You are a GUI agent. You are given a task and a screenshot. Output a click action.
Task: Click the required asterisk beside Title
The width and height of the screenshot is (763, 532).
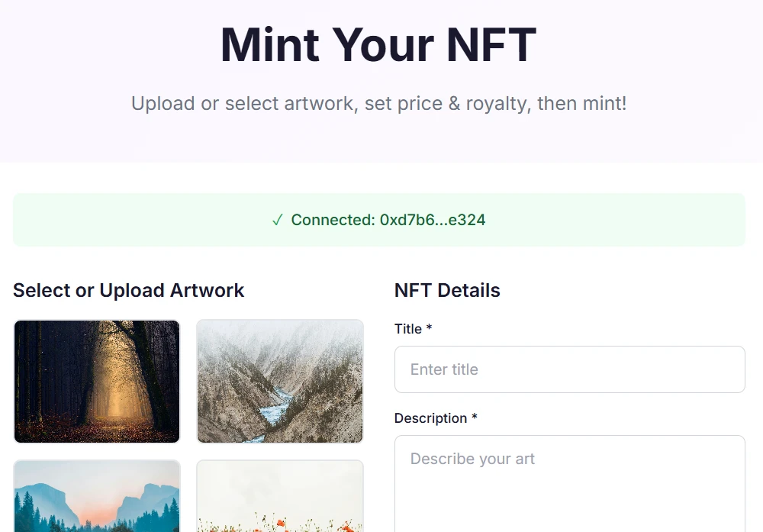(x=430, y=328)
